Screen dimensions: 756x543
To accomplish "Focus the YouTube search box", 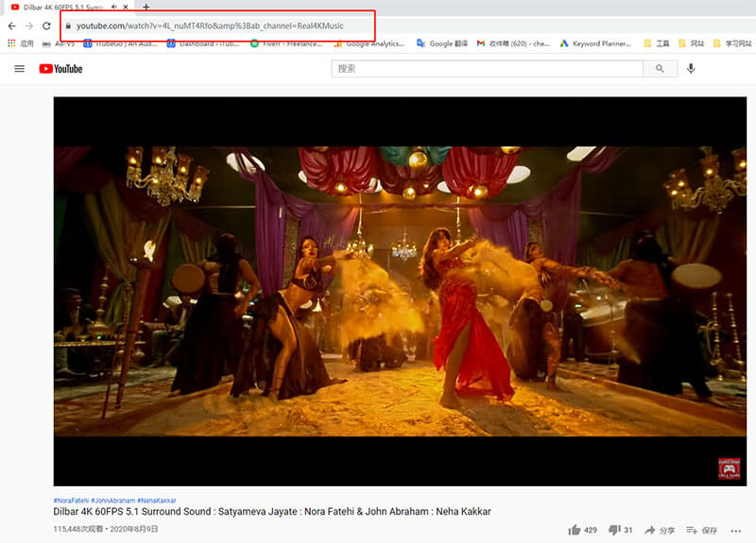I will [x=487, y=69].
